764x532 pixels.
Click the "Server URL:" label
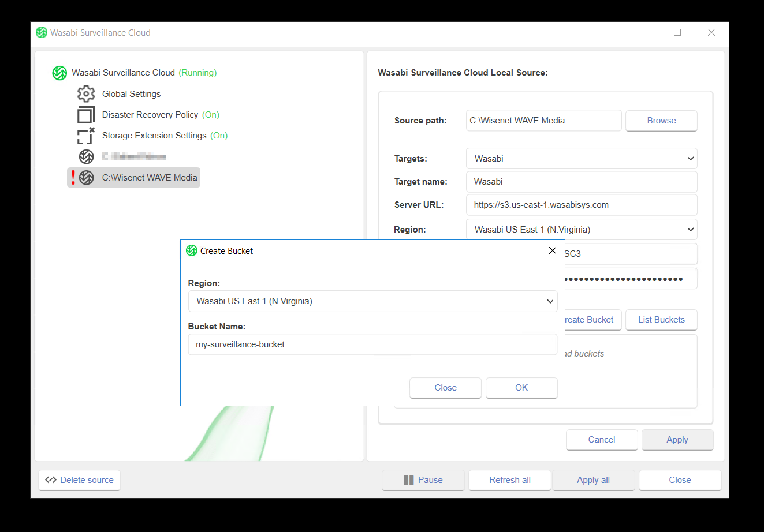pos(419,205)
